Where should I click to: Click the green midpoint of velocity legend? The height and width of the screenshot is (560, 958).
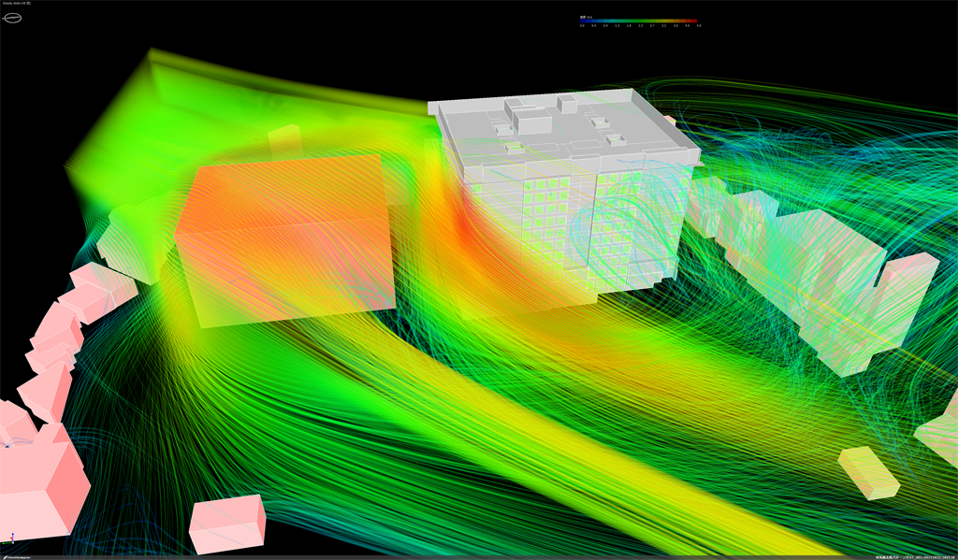point(639,21)
